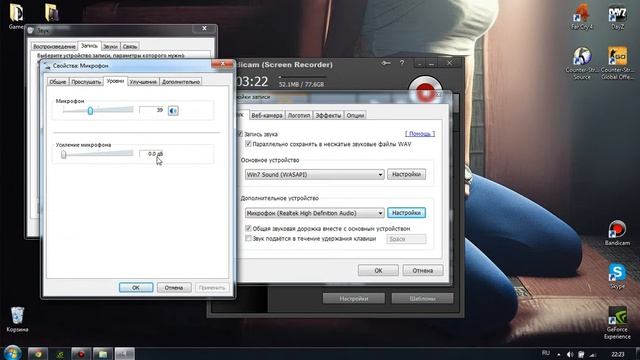Click Настройки button in Bandicam main window
The height and width of the screenshot is (360, 640).
click(x=353, y=299)
